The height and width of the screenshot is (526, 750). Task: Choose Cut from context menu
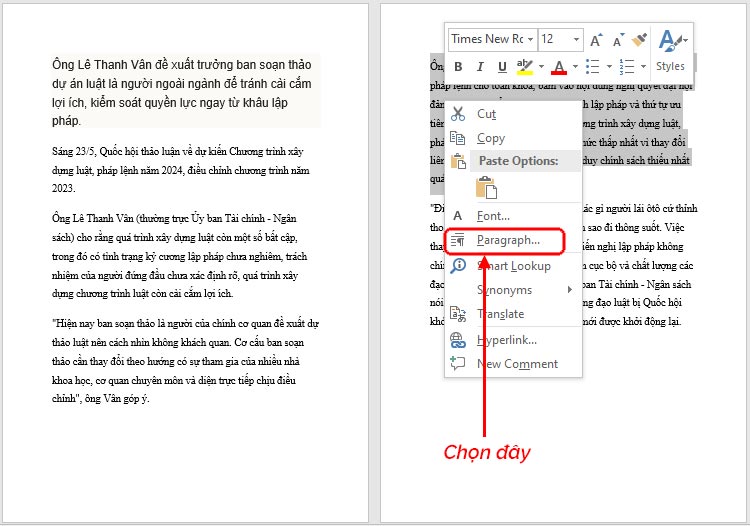[513, 114]
